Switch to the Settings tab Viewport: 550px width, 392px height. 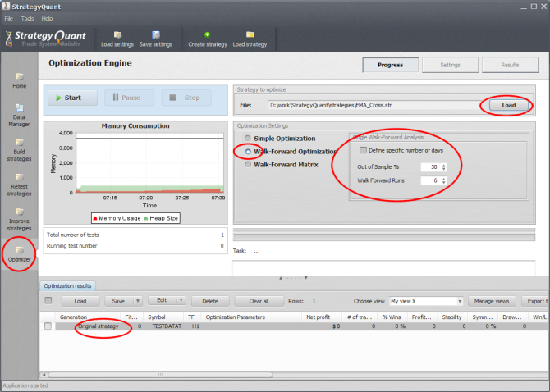tap(450, 65)
